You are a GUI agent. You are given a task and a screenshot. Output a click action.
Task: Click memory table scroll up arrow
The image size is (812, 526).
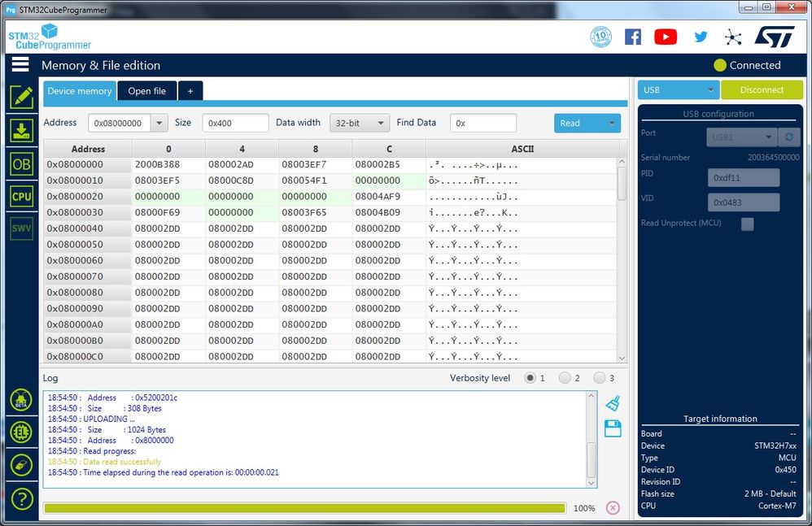[x=622, y=162]
